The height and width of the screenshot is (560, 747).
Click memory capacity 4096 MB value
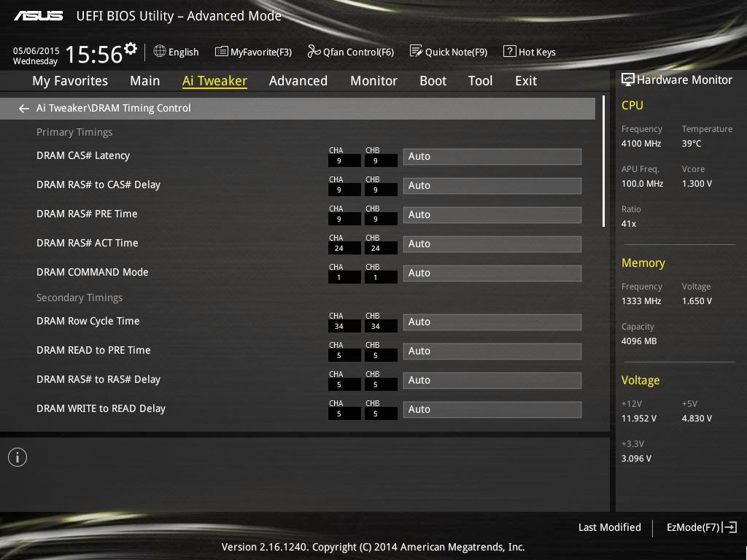639,341
